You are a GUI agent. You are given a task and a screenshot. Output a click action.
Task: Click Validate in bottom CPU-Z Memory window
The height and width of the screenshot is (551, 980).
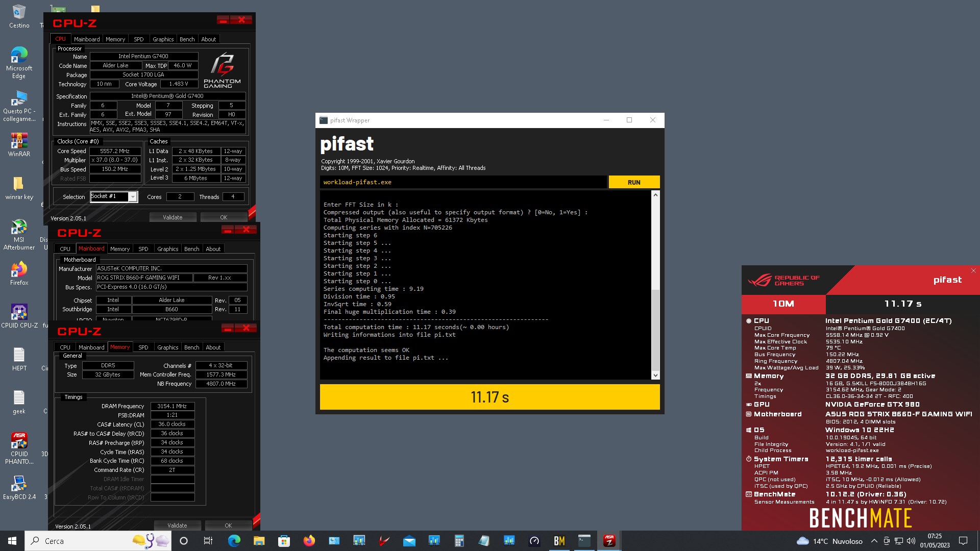[x=177, y=525]
